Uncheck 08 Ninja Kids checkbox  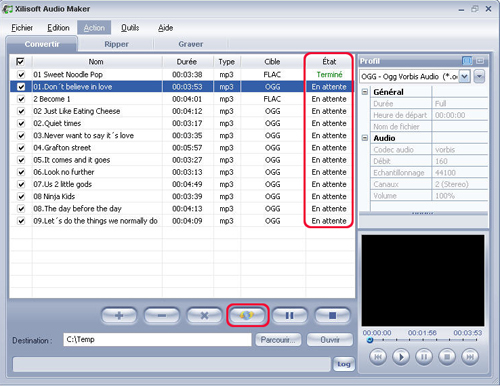coord(21,196)
